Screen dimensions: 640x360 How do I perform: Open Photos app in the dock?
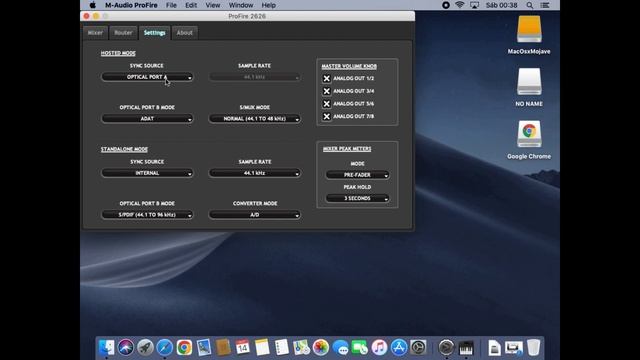321,347
